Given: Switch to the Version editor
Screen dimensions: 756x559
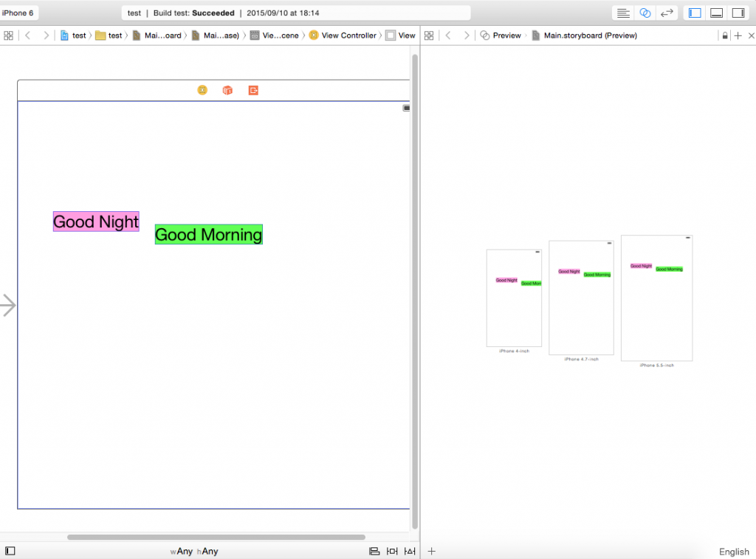Looking at the screenshot, I should point(667,13).
